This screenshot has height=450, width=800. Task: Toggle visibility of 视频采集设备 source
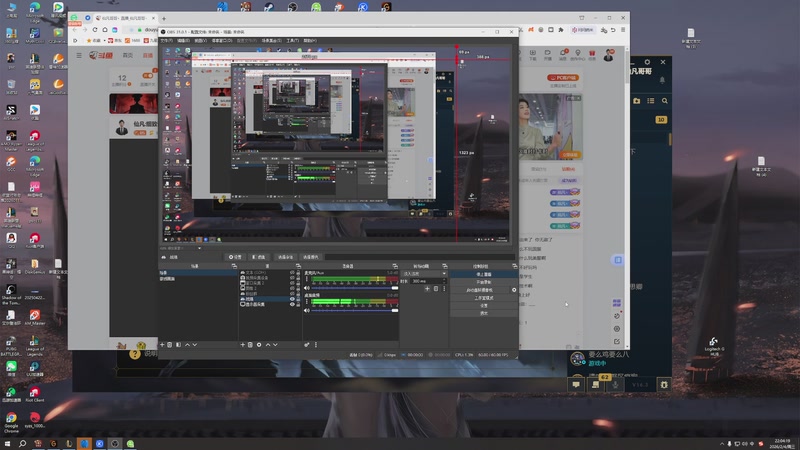click(x=292, y=278)
